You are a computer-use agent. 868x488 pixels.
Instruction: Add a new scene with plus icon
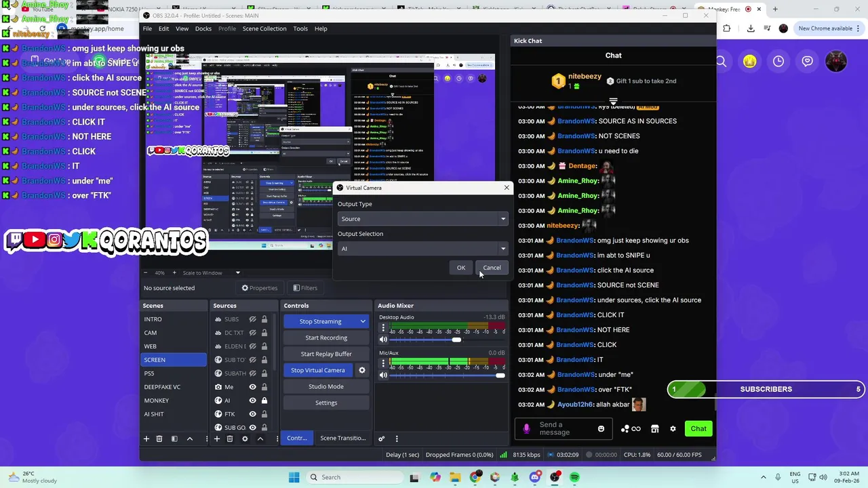(146, 439)
